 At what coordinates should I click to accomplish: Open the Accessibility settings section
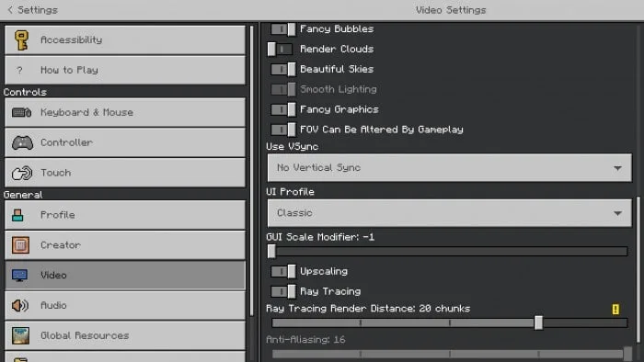pyautogui.click(x=125, y=40)
